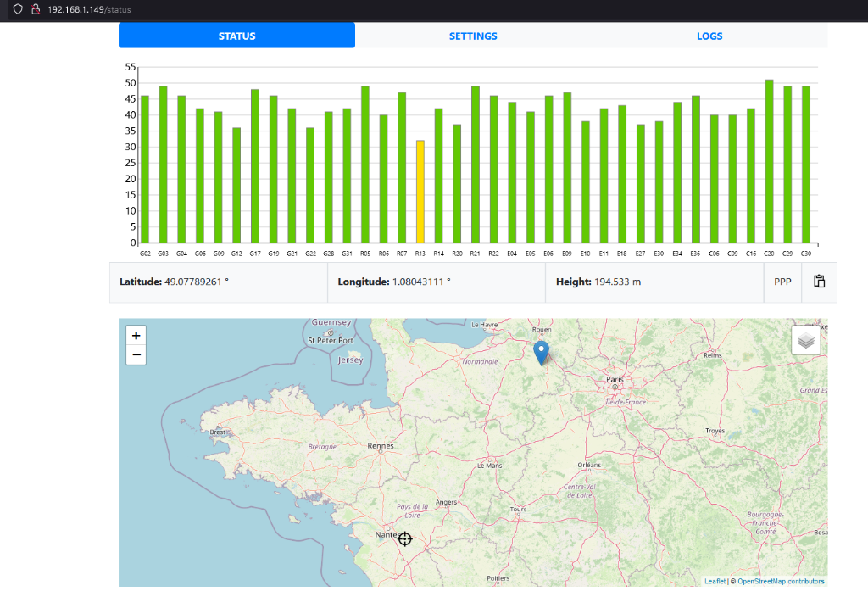Click Poitiers label on the map
The image size is (868, 608).
498,578
